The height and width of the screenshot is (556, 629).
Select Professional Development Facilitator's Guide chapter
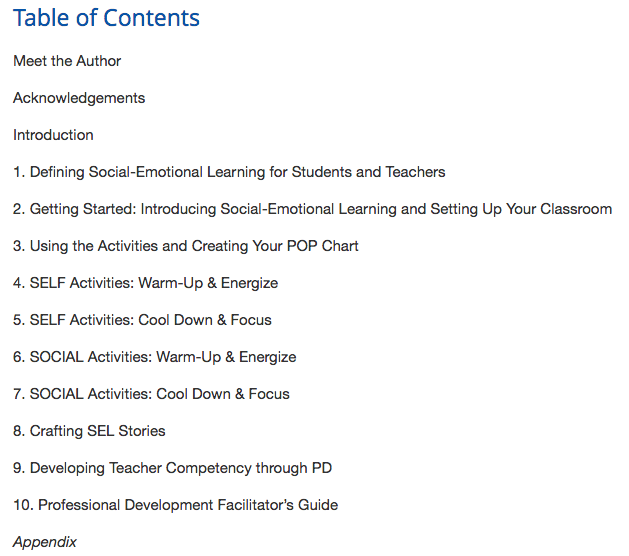click(176, 505)
